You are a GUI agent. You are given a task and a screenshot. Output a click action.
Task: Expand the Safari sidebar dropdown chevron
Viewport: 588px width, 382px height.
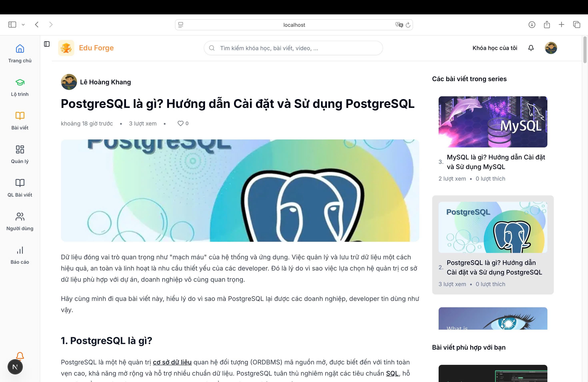(x=23, y=25)
